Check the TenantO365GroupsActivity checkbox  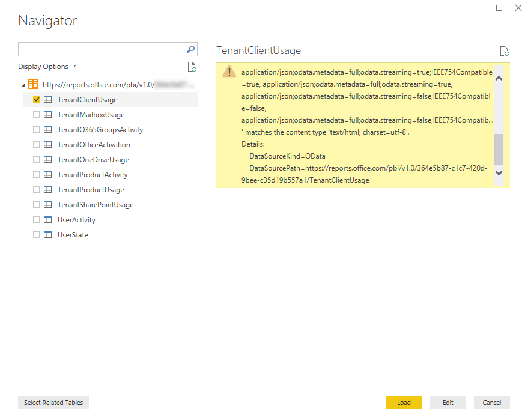[37, 129]
